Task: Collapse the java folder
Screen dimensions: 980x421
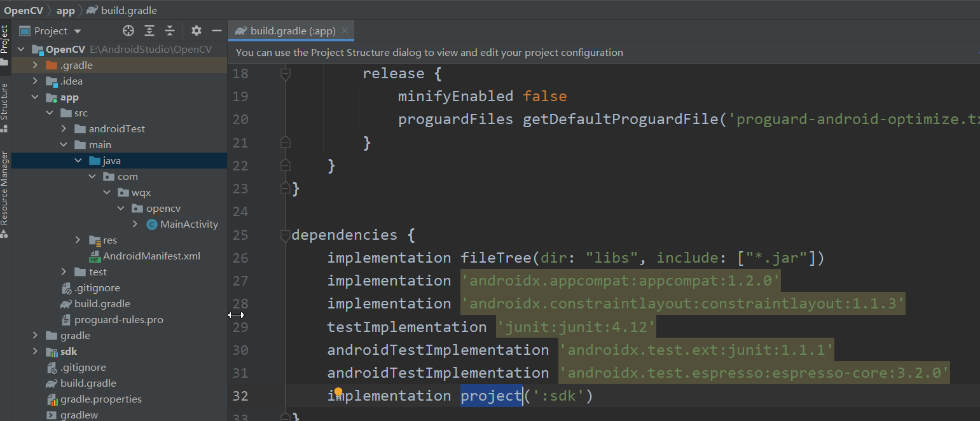Action: tap(78, 161)
